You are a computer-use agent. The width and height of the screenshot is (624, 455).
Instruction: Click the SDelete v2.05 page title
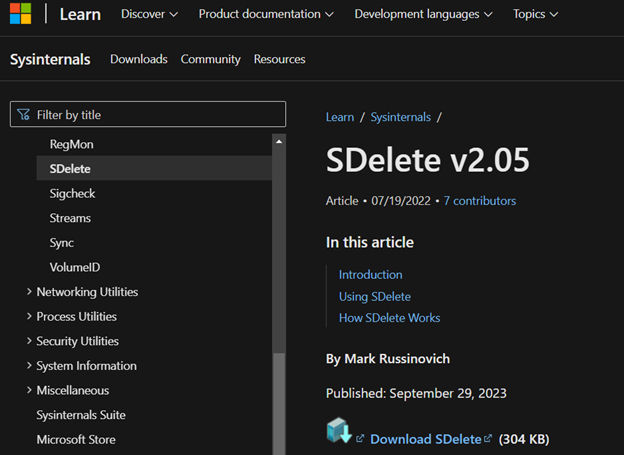(x=427, y=160)
